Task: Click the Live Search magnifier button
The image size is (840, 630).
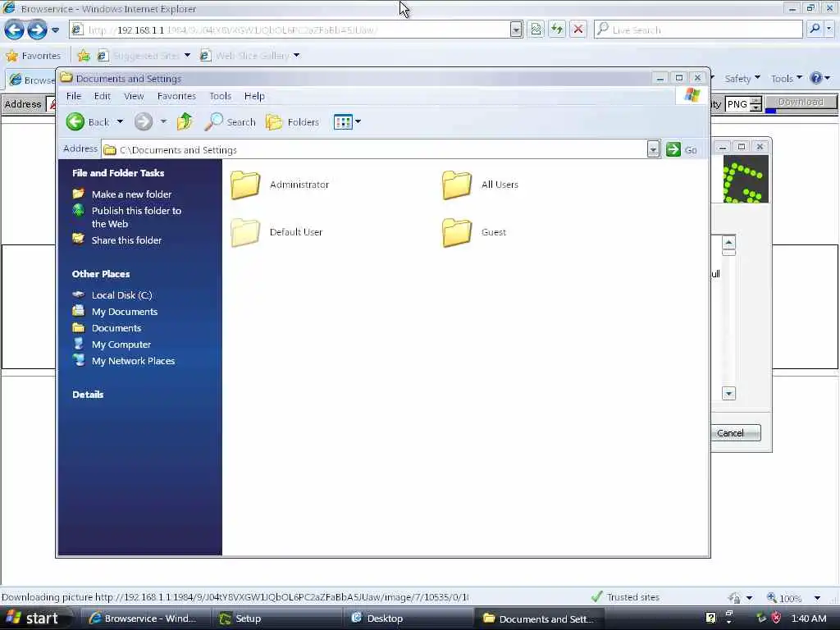Action: [x=815, y=29]
